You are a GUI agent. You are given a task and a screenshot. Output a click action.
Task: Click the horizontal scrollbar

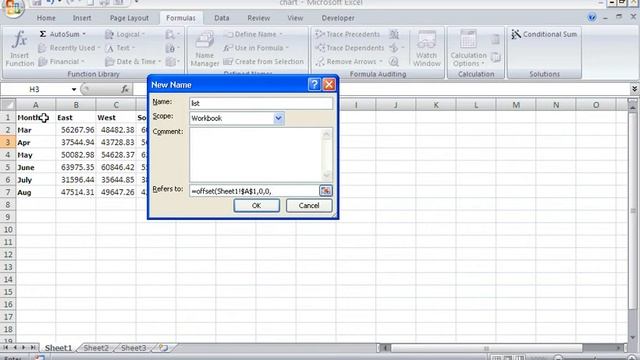pyautogui.click(x=486, y=348)
